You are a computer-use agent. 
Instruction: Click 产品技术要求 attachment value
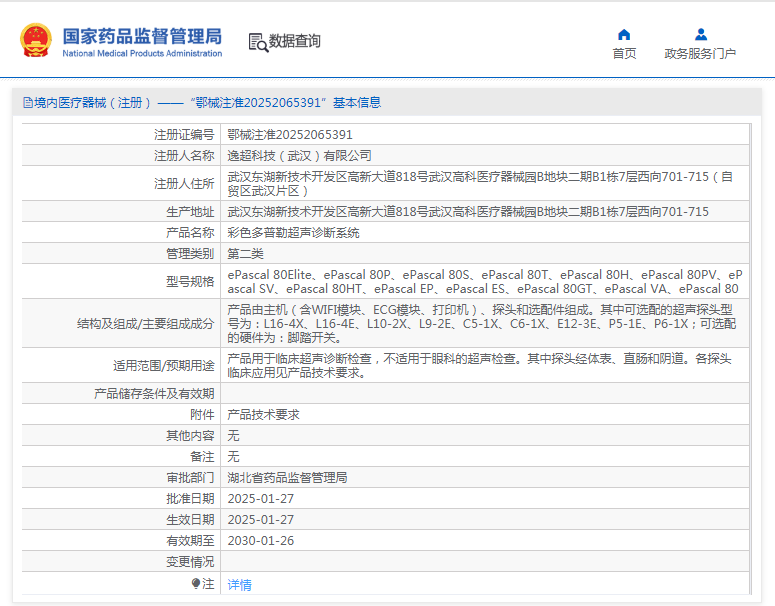pyautogui.click(x=263, y=414)
